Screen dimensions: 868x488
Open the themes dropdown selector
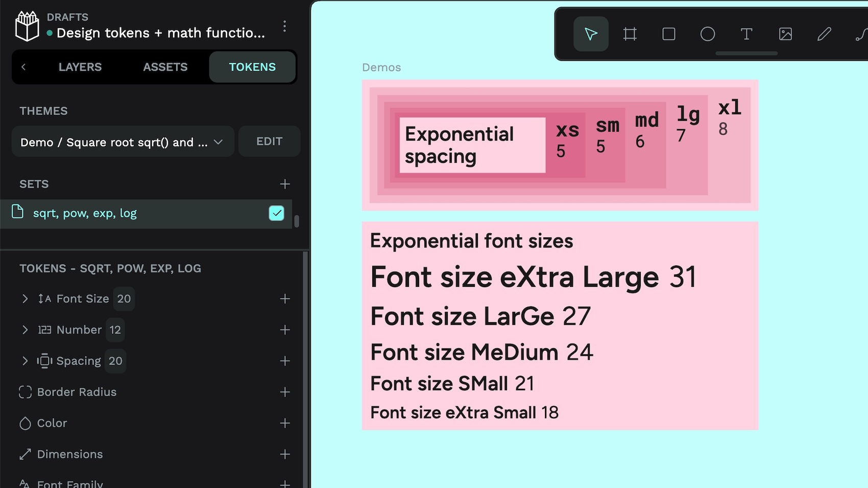(123, 142)
